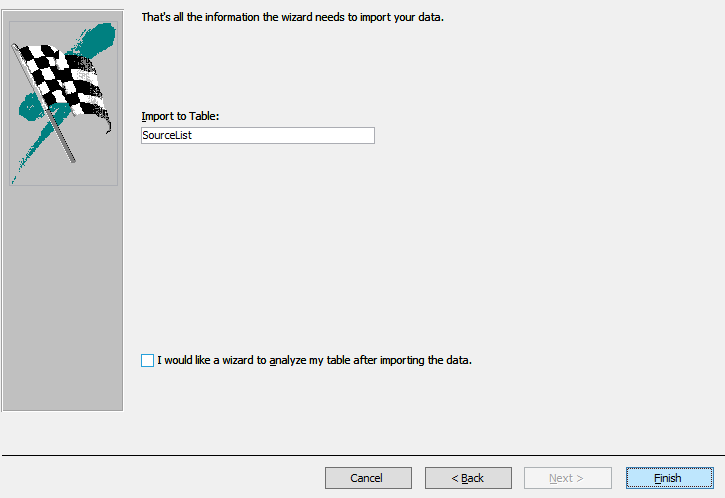Go back with the '< Back' button
The height and width of the screenshot is (498, 725).
click(x=467, y=478)
